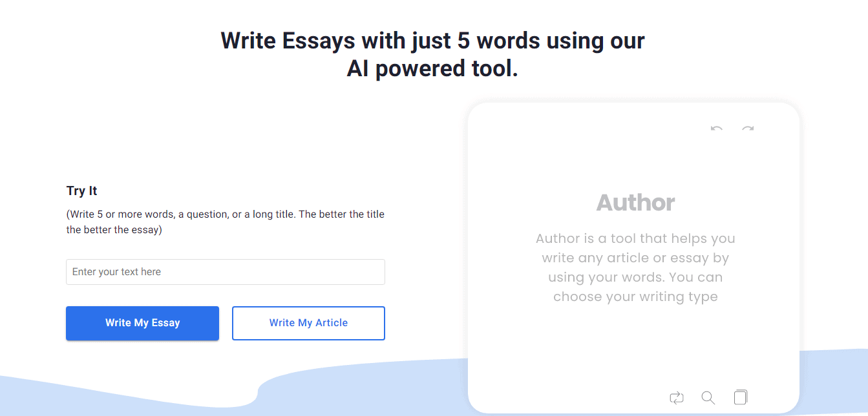Click the '(Write 5 or more words' instruction line
Image resolution: width=868 pixels, height=416 pixels.
coord(226,214)
